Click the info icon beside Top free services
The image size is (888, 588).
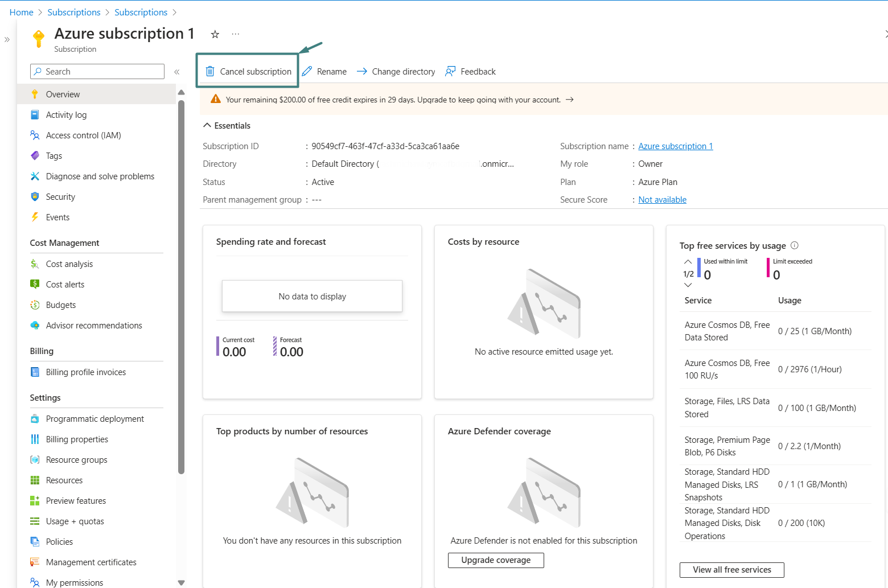coord(795,245)
